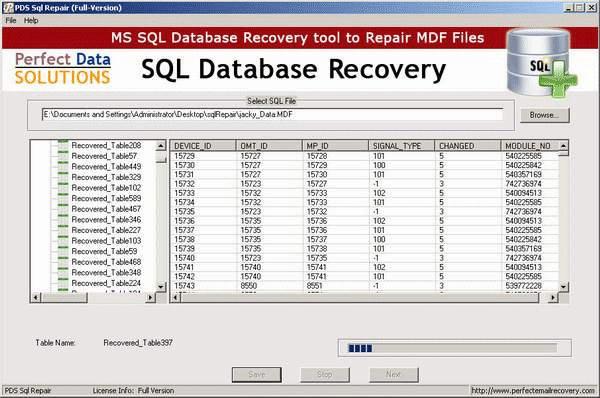Select Recovered_Table224 in the tree
600x398 pixels.
coord(106,283)
